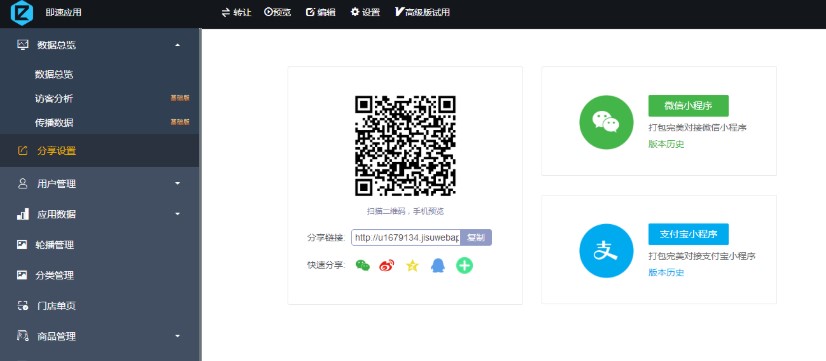Open 编辑 in the top bar

[x=321, y=12]
